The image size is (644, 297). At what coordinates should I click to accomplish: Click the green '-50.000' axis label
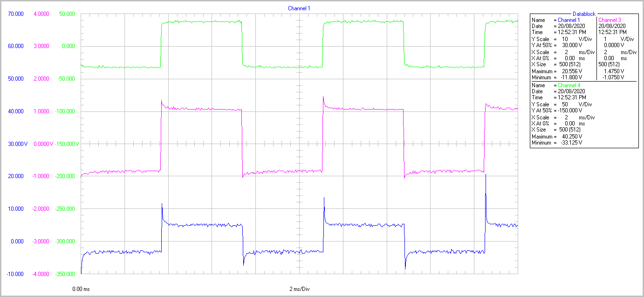pyautogui.click(x=66, y=79)
